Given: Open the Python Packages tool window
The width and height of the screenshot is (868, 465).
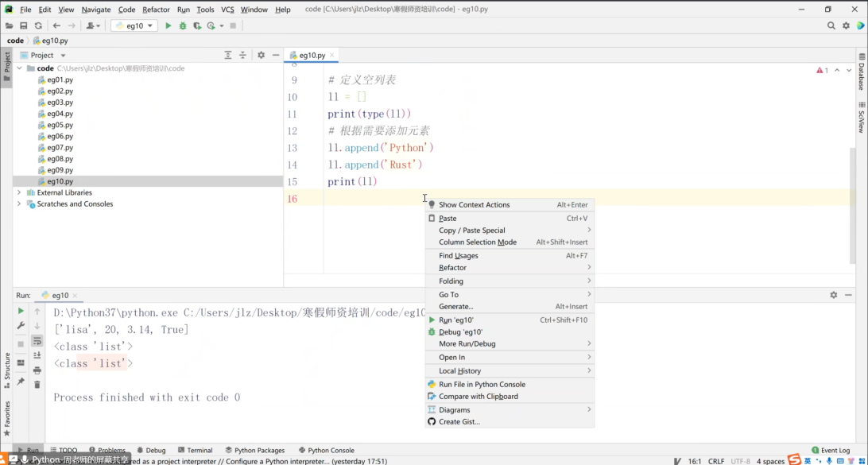Looking at the screenshot, I should 254,450.
